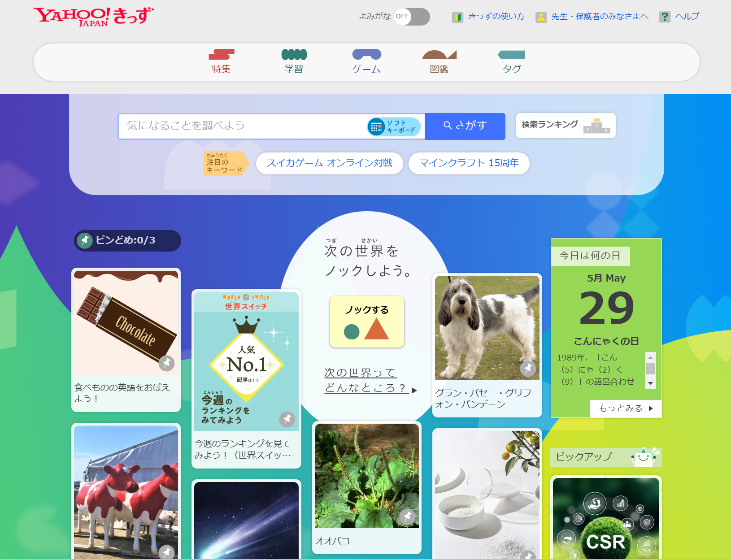Screen dimensions: 731x560
Task: Click the ピックアップ mascot character icon
Action: tap(644, 457)
